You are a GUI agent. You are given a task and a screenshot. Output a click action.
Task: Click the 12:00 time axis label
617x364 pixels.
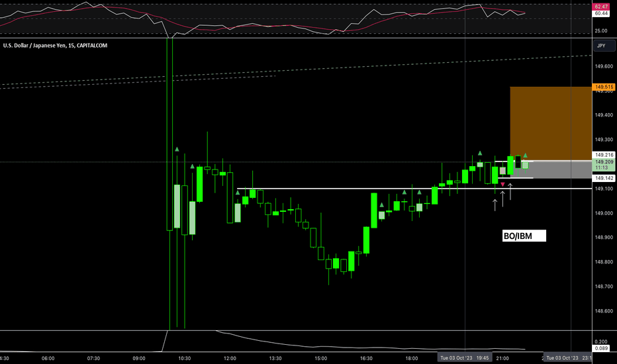coord(230,358)
